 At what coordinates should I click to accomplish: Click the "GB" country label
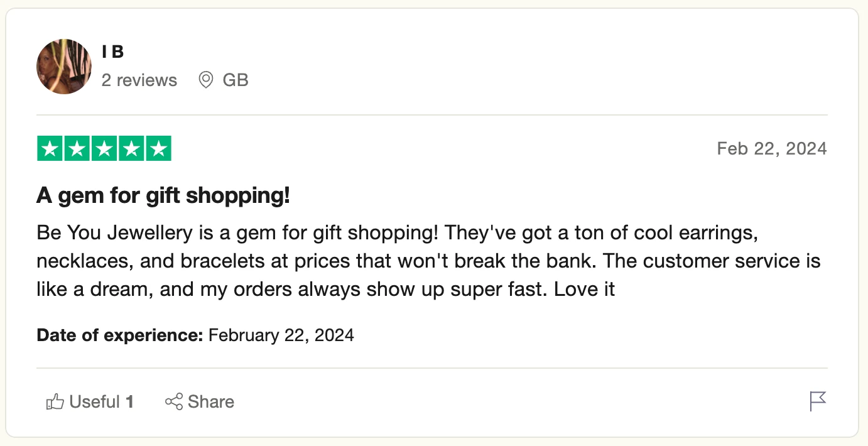[236, 80]
